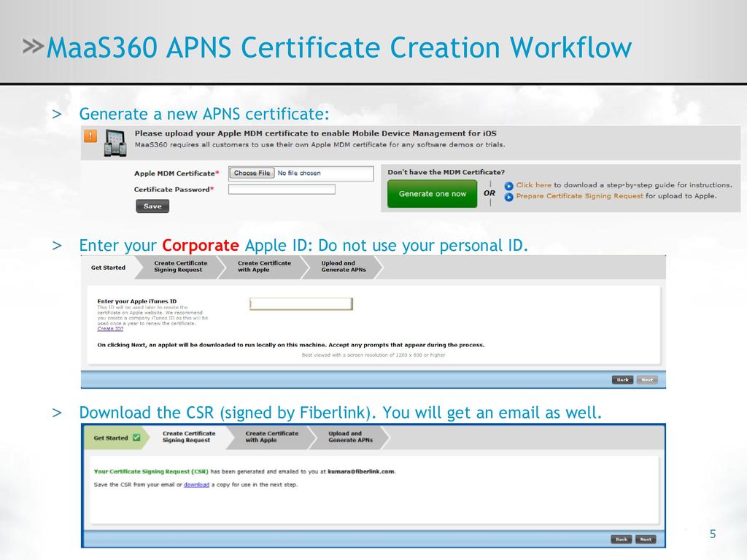
Task: Click the bold OR separator text
Action: (x=489, y=193)
